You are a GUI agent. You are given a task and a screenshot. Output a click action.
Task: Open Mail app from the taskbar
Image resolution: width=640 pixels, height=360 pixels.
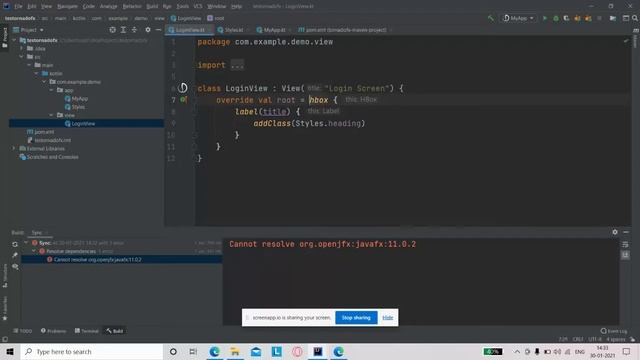pos(256,351)
